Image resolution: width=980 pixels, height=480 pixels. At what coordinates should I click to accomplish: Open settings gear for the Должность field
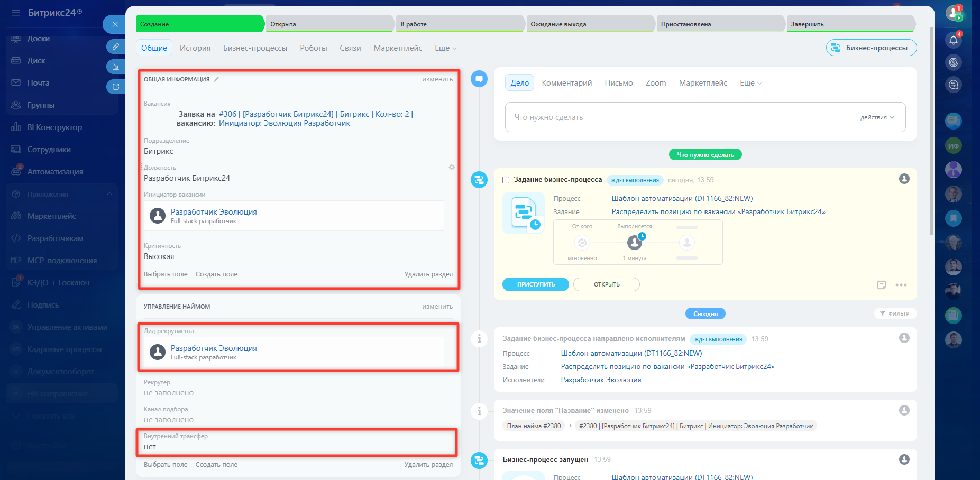452,167
